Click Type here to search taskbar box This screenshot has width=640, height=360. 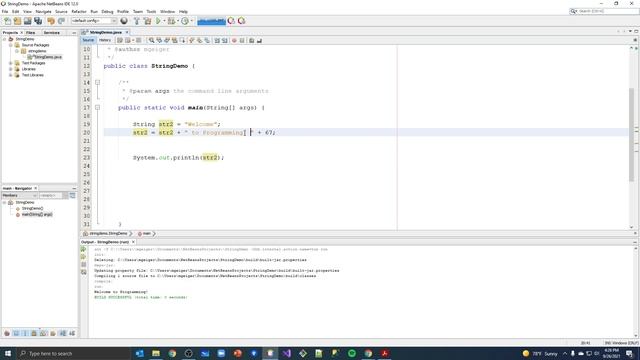(73, 353)
